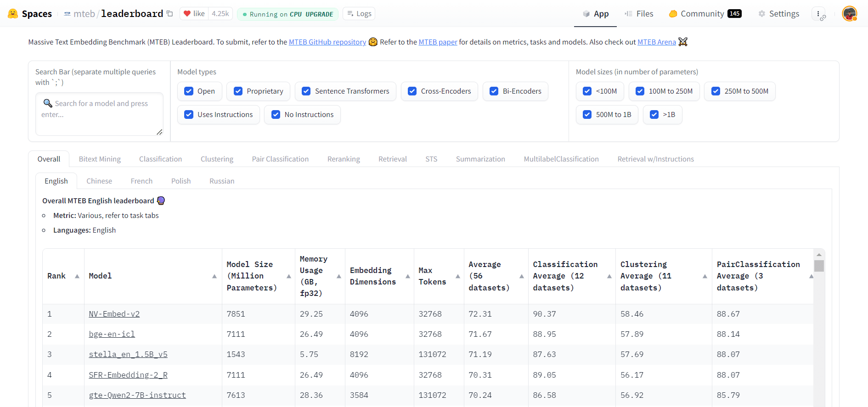Viewport: 868px width, 407px height.
Task: Click the Settings gear icon
Action: click(762, 14)
